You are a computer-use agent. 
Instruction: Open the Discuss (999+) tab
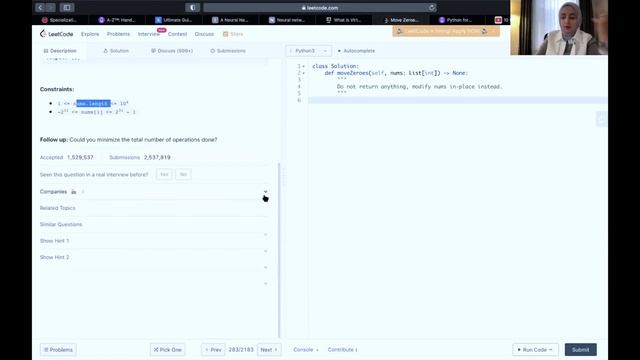click(x=172, y=51)
